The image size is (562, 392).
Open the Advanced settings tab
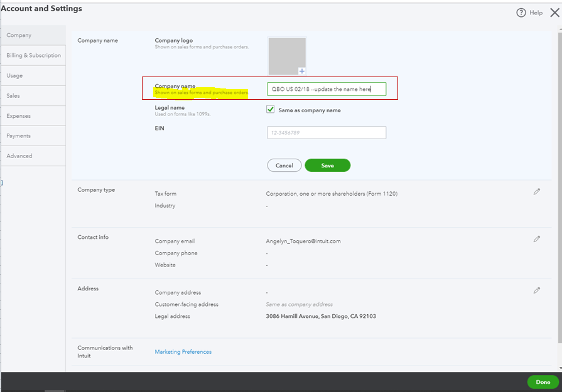pos(33,156)
